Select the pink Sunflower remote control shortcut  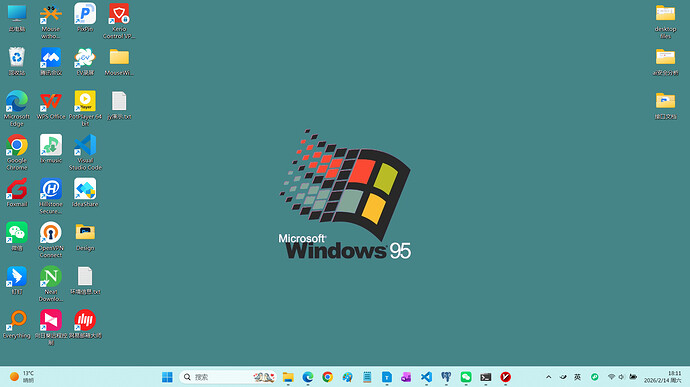click(x=51, y=327)
